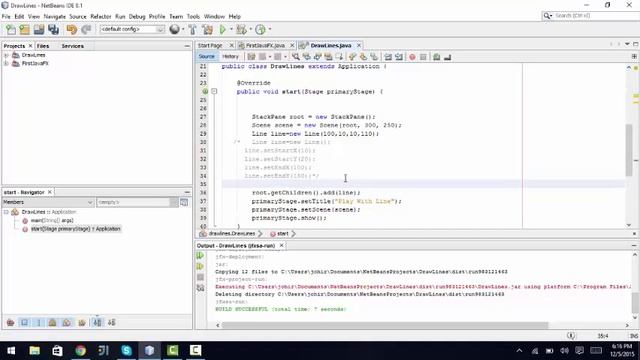Screen dimensions: 640x360
Task: Click the Source view button
Action: pyautogui.click(x=207, y=56)
